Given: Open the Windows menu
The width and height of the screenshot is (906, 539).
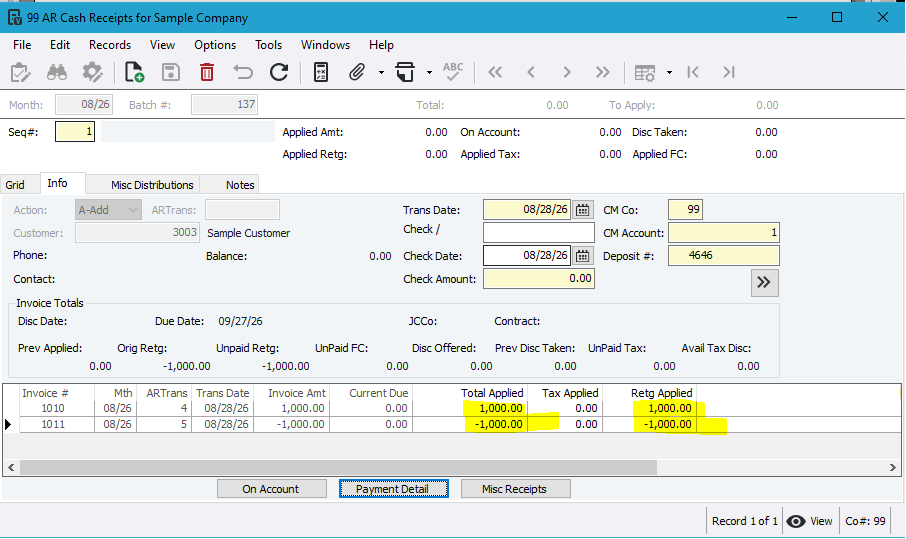Looking at the screenshot, I should click(325, 45).
